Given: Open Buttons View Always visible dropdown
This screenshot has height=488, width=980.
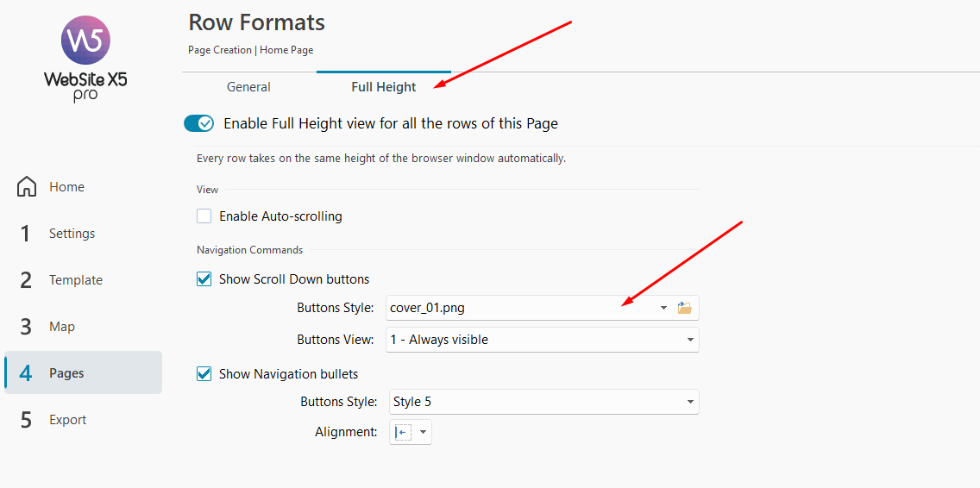Looking at the screenshot, I should click(x=543, y=340).
